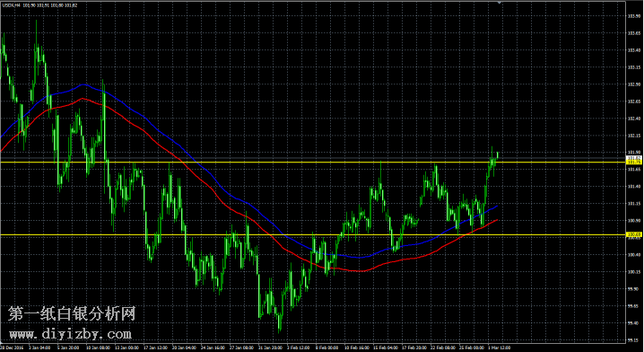Screen dimensions: 644x352
Task: Click the 15 Feb 04:00 time axis label
Action: click(x=385, y=348)
